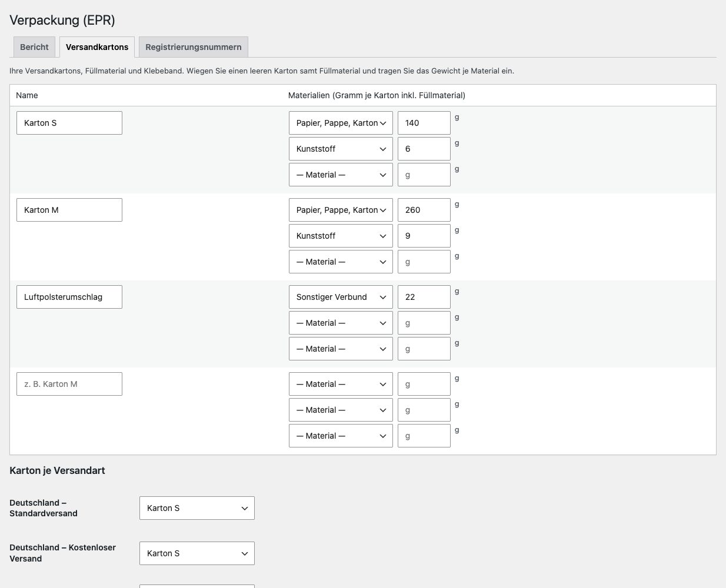The image size is (726, 588).
Task: Click the description sentence starting with Ihre Versandkartons
Action: [262, 71]
